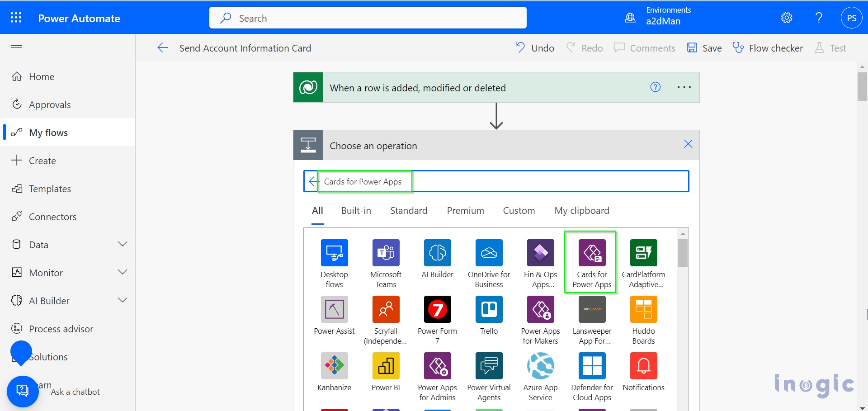This screenshot has height=411, width=868.
Task: Switch to the Custom tab
Action: pos(519,211)
